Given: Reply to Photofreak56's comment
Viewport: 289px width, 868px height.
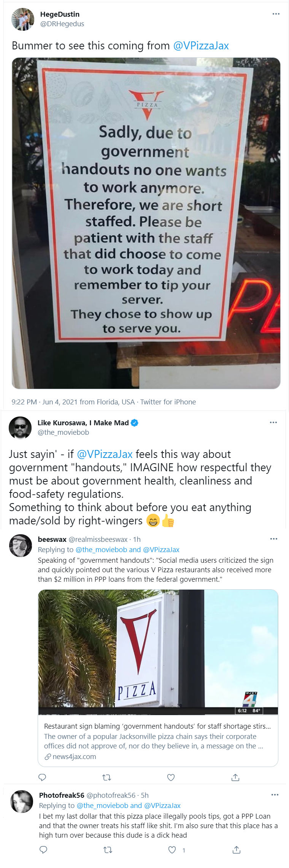Looking at the screenshot, I should 43,849.
